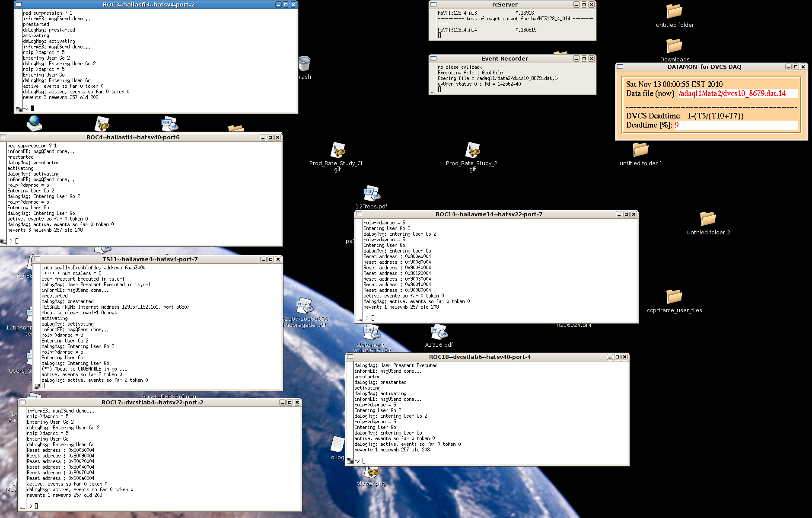Select the 'untitled folder' desktop icon
The height and width of the screenshot is (518, 812).
[x=674, y=11]
